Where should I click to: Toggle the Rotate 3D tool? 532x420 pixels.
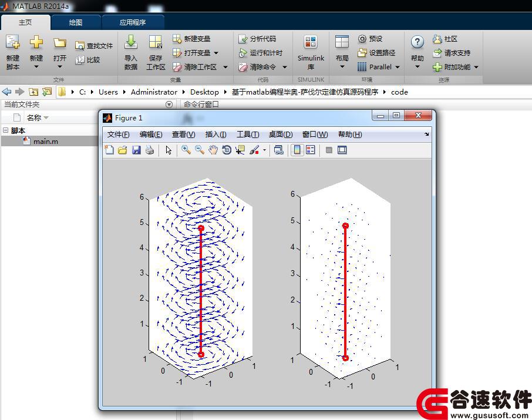pyautogui.click(x=227, y=150)
